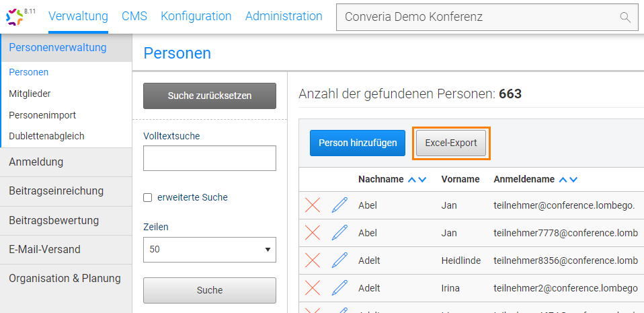Screen dimensions: 644x313
Task: Open the Administration tab
Action: (284, 16)
